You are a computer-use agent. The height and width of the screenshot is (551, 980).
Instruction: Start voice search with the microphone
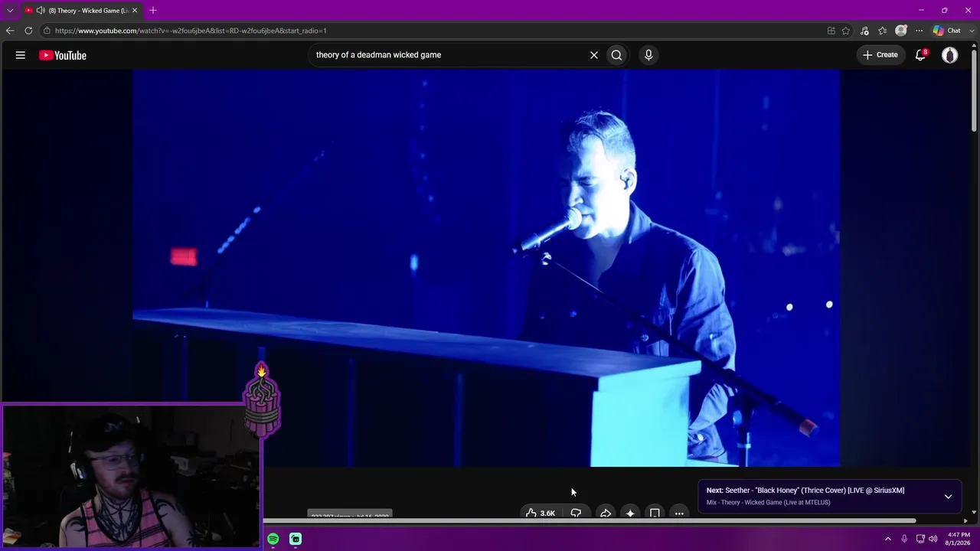pyautogui.click(x=648, y=55)
